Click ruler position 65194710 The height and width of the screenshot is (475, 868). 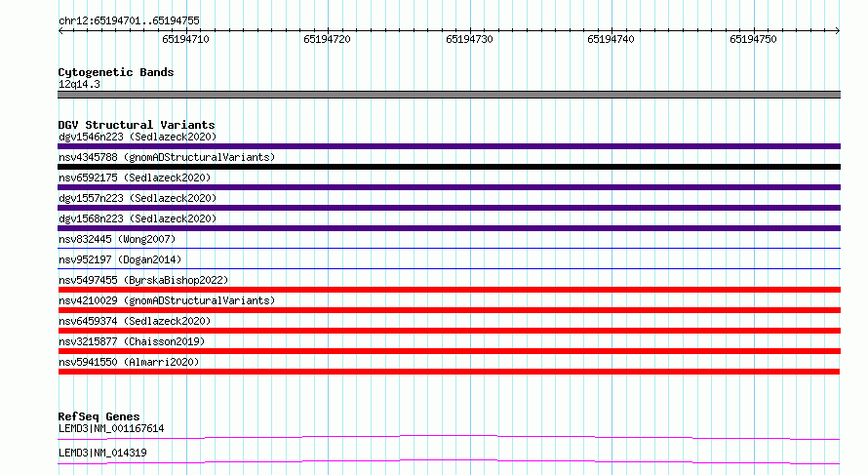click(185, 39)
